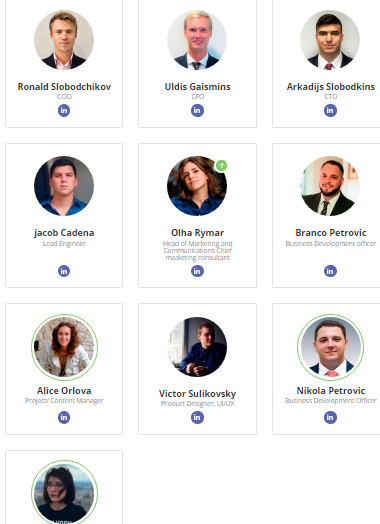This screenshot has width=380, height=524.
Task: Click the Victor Sulikovsky name heading
Action: (197, 394)
